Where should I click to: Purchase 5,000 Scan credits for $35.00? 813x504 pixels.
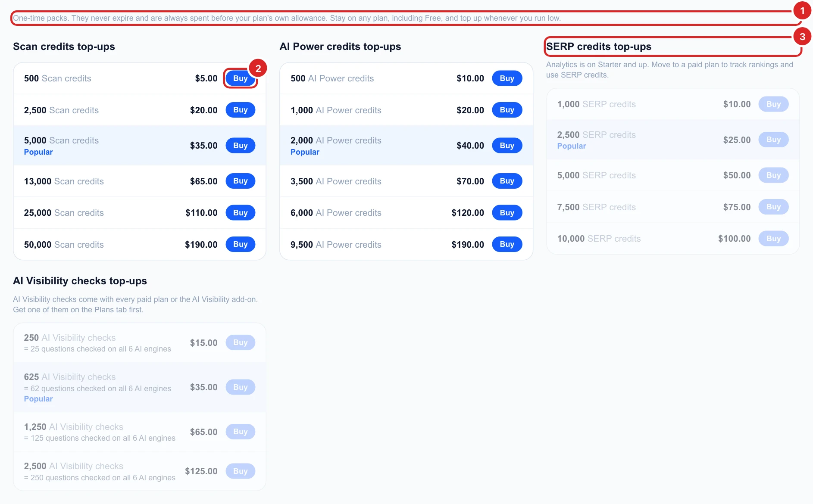tap(240, 146)
